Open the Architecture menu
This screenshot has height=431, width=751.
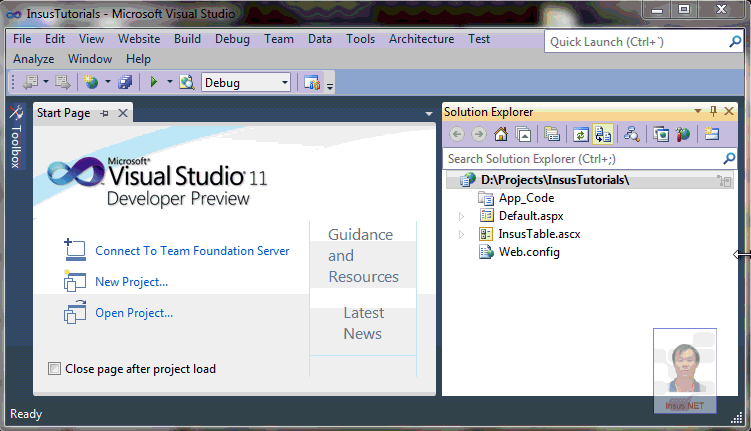click(421, 39)
